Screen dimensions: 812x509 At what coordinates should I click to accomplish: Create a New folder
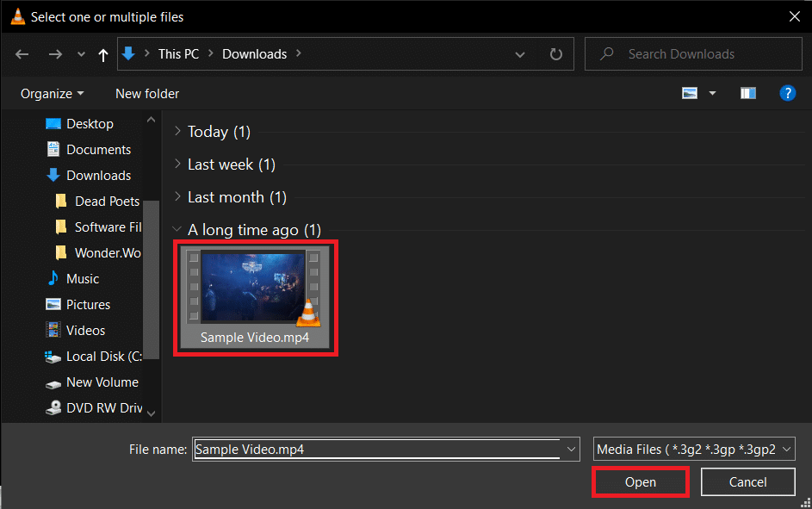[146, 93]
